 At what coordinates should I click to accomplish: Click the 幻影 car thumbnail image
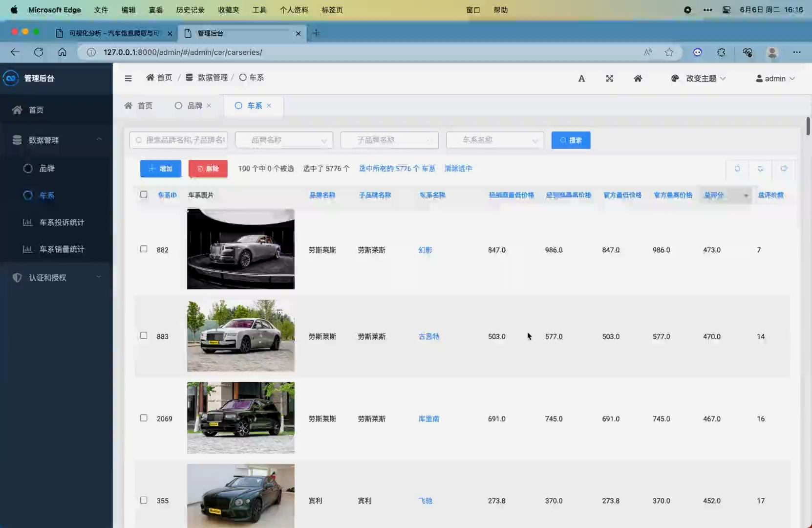coord(241,249)
